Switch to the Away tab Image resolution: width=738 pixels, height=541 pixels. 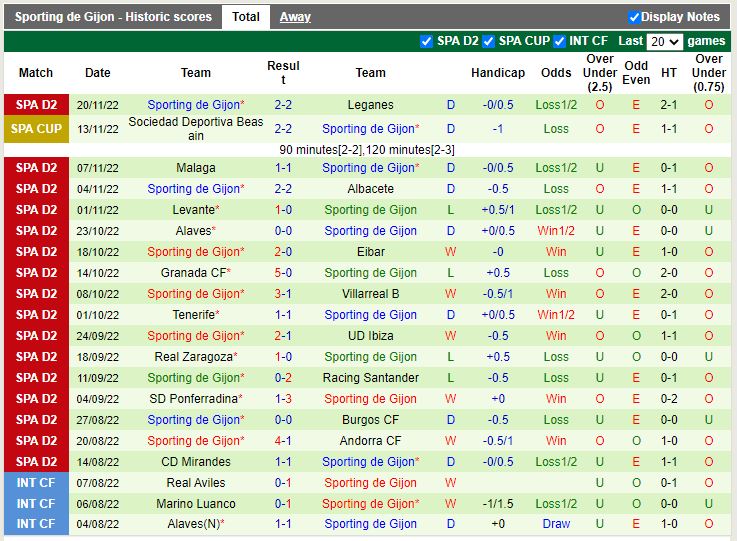tap(295, 17)
